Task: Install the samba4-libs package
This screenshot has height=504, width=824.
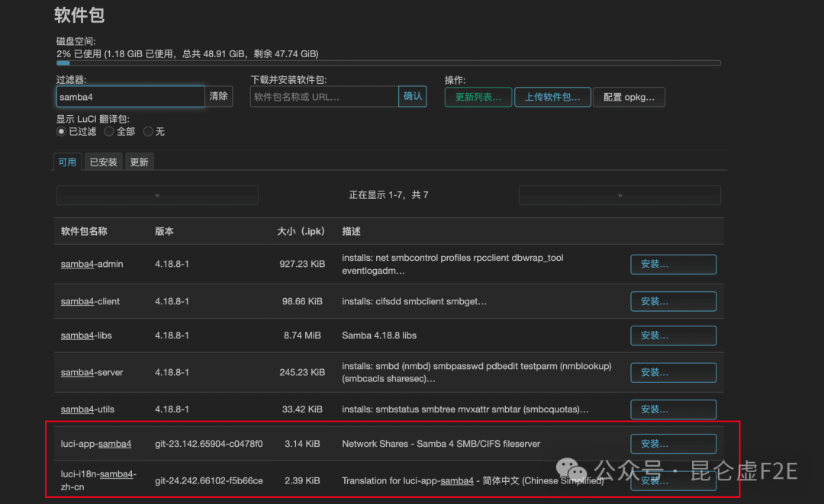Action: [x=673, y=335]
